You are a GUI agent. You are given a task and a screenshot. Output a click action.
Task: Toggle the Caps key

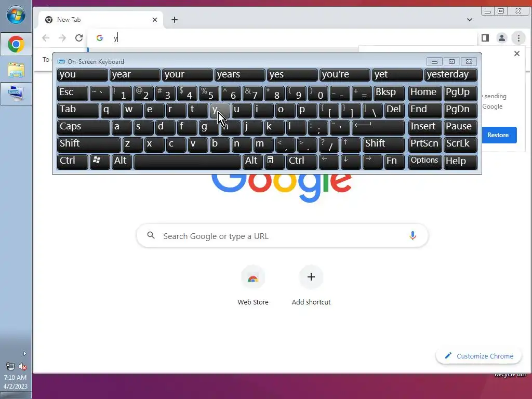tap(84, 127)
